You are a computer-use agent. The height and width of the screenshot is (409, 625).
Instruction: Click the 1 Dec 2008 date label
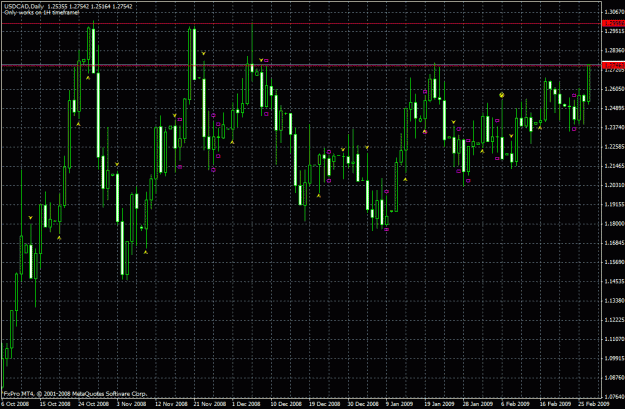pos(246,404)
